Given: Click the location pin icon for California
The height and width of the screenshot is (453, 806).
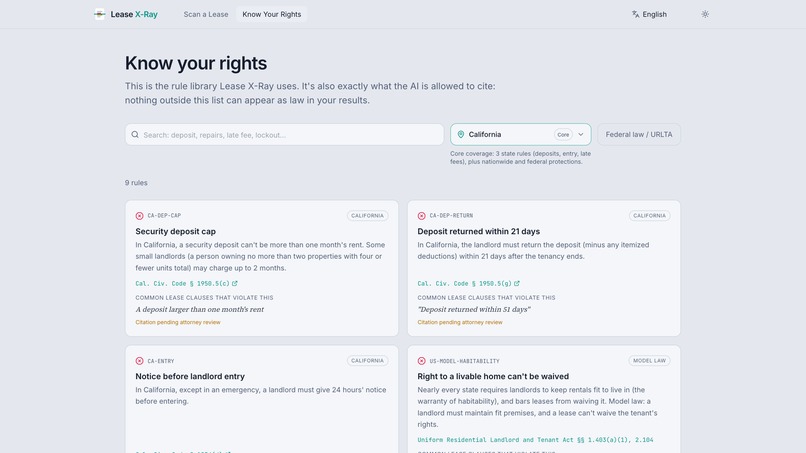Looking at the screenshot, I should pos(461,135).
